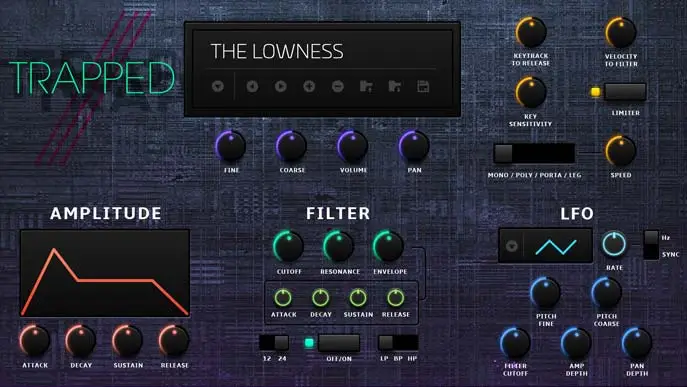The width and height of the screenshot is (687, 387).
Task: Toggle the filter OFF/ON switch
Action: 339,343
